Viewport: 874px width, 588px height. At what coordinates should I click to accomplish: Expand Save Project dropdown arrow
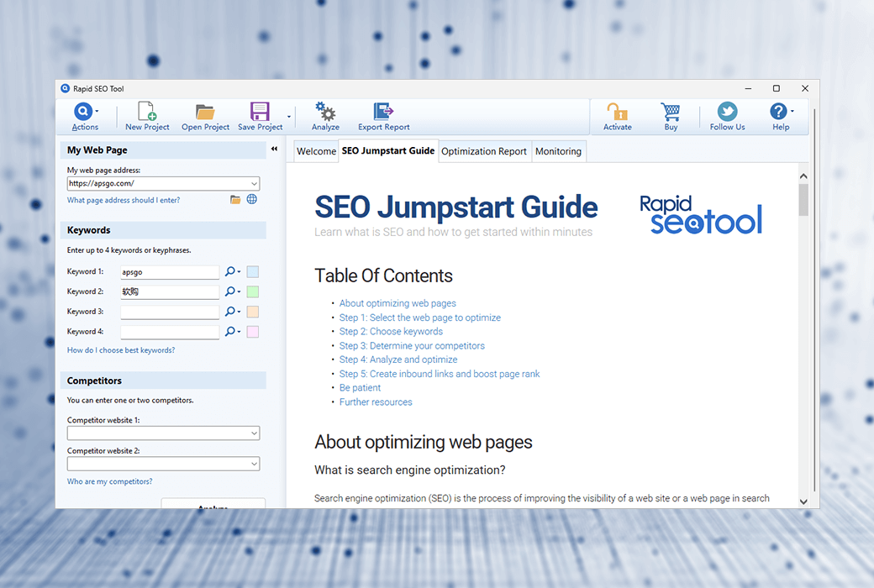pos(289,117)
